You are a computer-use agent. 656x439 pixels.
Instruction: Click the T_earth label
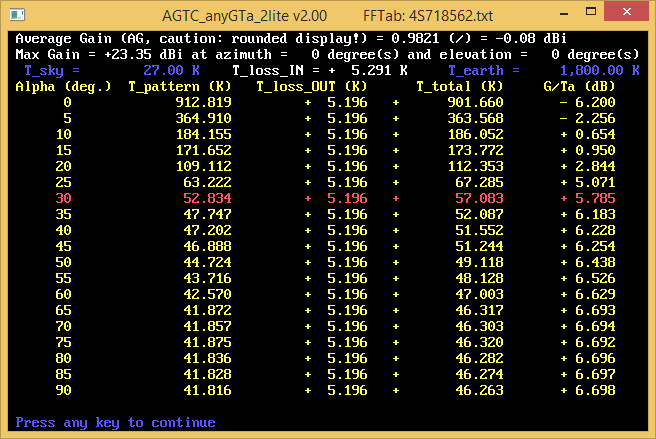tap(476, 71)
